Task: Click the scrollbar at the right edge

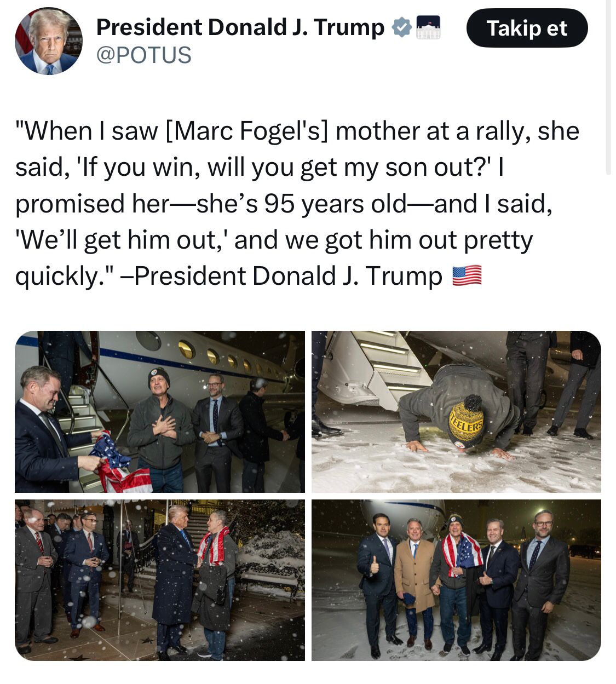Action: coord(608,88)
